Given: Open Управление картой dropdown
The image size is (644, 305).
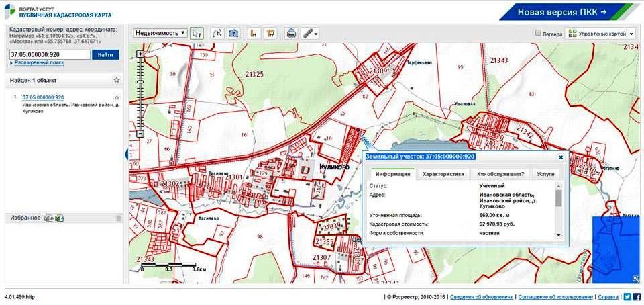Looking at the screenshot, I should [x=601, y=34].
